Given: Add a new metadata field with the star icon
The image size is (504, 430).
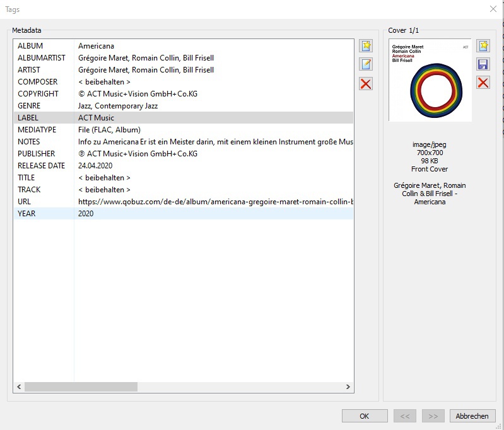Looking at the screenshot, I should 366,46.
